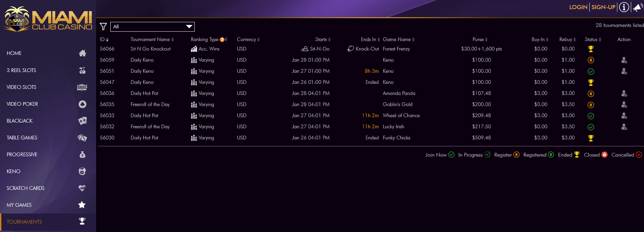The height and width of the screenshot is (232, 644).
Task: Click the megaphone announcements icon
Action: [x=638, y=7]
